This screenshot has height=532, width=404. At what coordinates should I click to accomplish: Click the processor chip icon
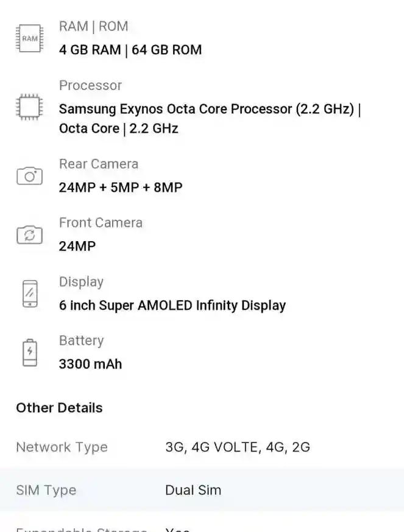30,107
